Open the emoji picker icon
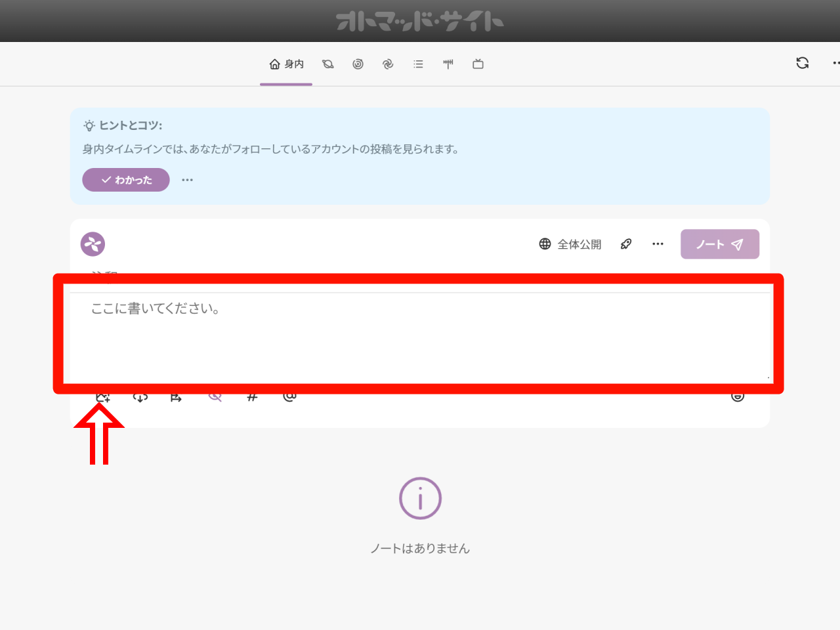This screenshot has height=630, width=840. [x=738, y=396]
